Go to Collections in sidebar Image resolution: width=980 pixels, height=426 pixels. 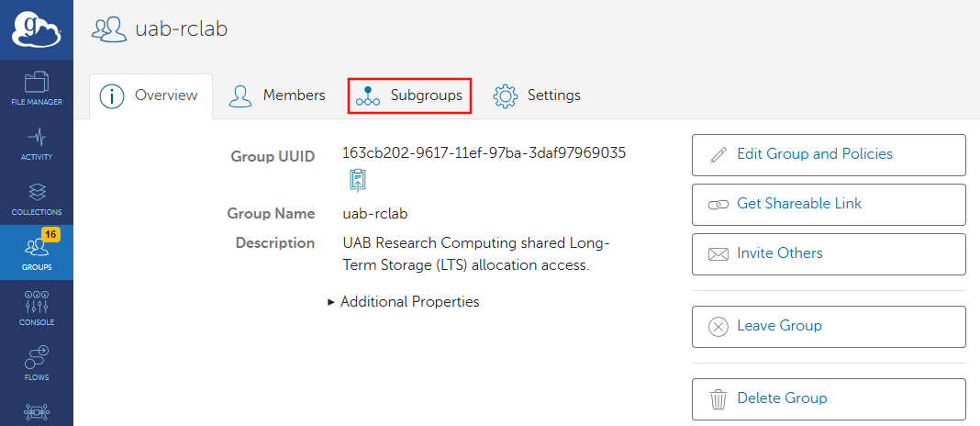[x=37, y=198]
